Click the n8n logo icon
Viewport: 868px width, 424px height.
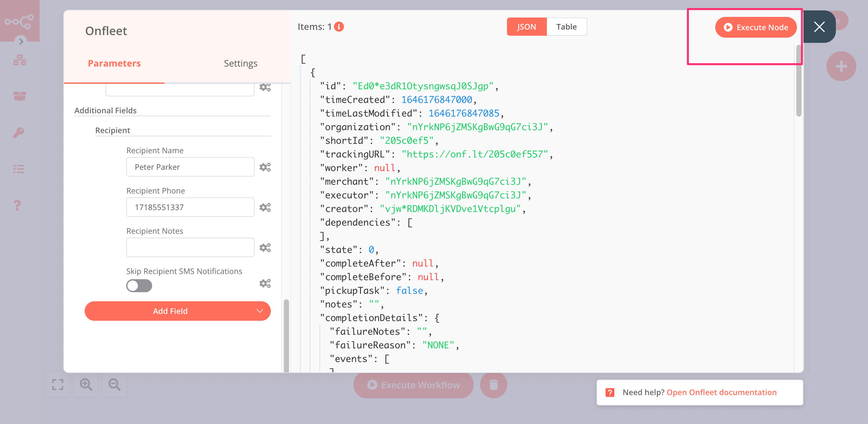19,21
